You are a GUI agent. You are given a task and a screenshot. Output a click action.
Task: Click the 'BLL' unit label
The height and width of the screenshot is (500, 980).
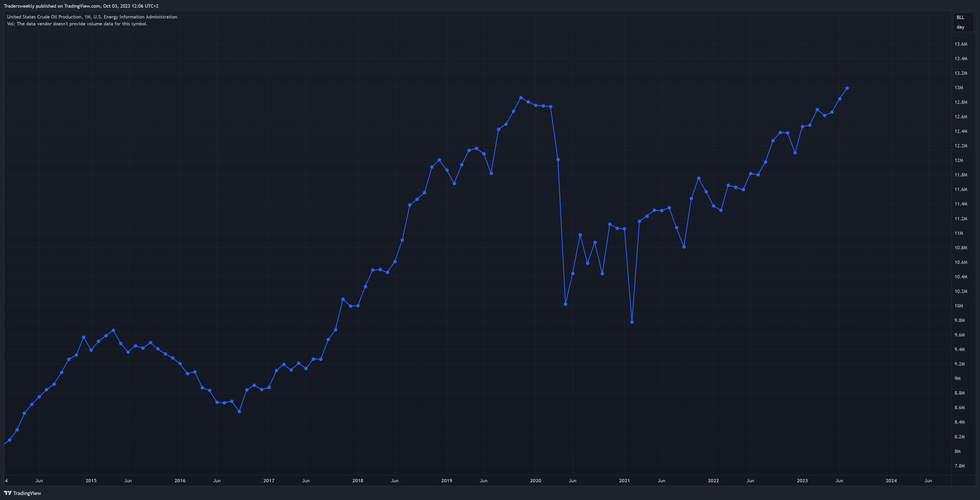pos(960,17)
